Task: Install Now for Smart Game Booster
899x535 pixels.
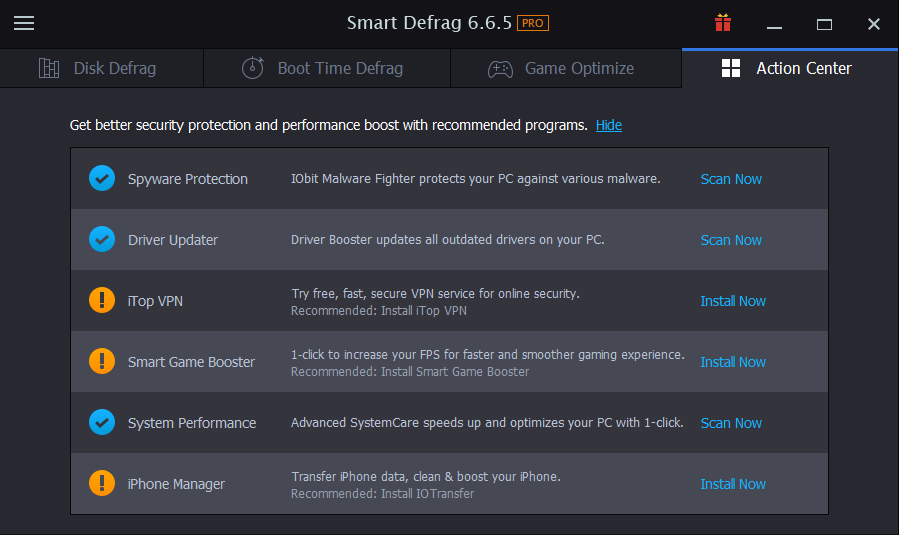Action: (x=733, y=362)
